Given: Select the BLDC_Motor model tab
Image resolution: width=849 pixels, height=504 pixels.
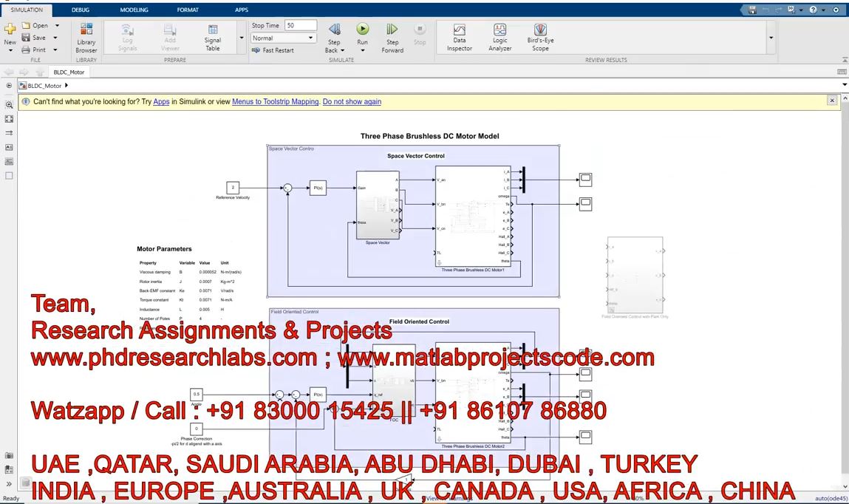Looking at the screenshot, I should [x=69, y=72].
